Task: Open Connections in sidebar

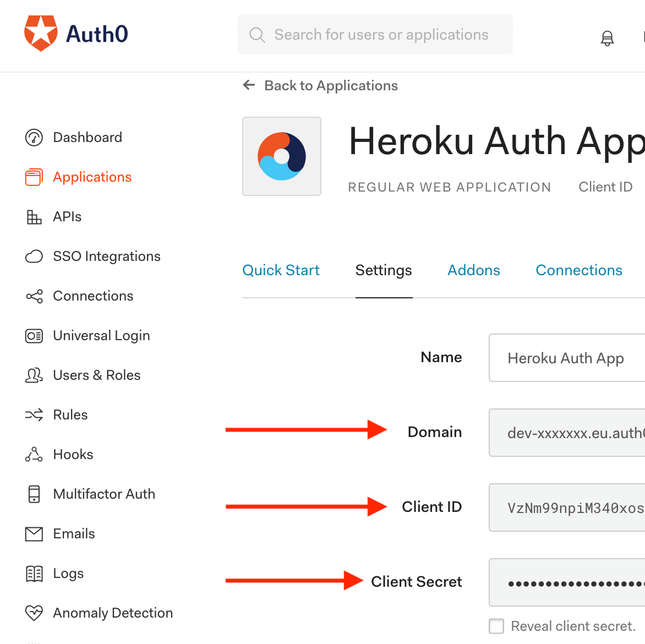Action: coord(94,296)
